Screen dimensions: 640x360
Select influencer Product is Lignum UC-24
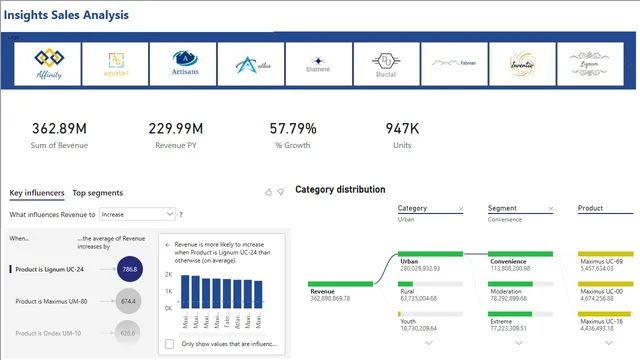tap(49, 269)
